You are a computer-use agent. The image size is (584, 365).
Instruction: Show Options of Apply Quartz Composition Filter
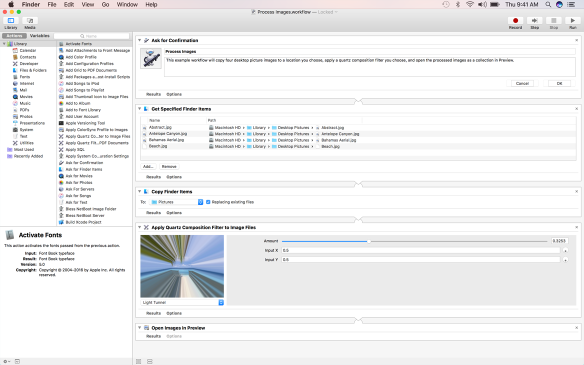[174, 313]
